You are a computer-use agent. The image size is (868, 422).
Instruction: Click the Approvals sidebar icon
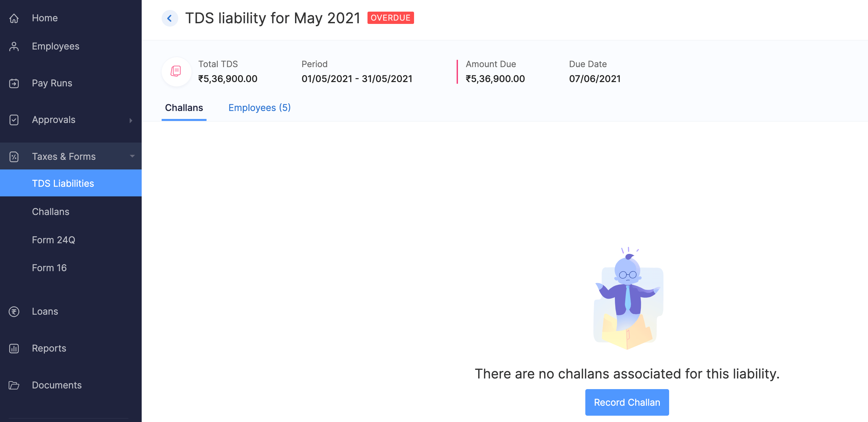point(14,120)
